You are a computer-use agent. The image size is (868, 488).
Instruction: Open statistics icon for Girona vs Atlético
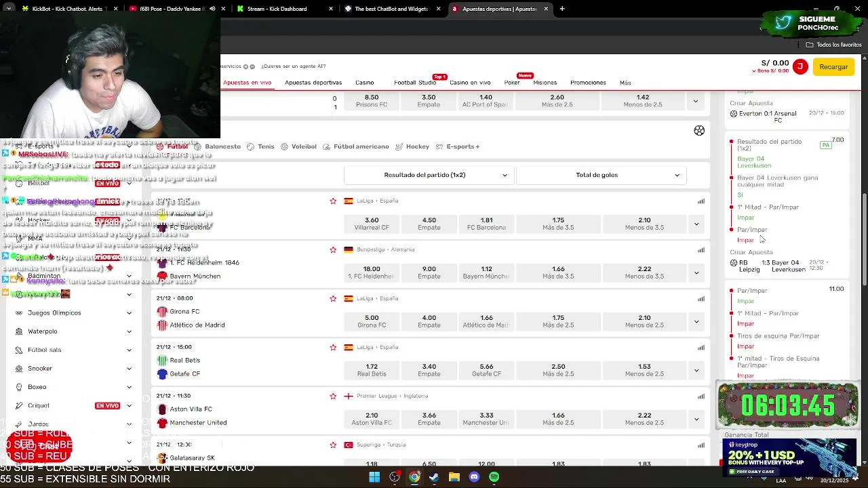pos(701,298)
